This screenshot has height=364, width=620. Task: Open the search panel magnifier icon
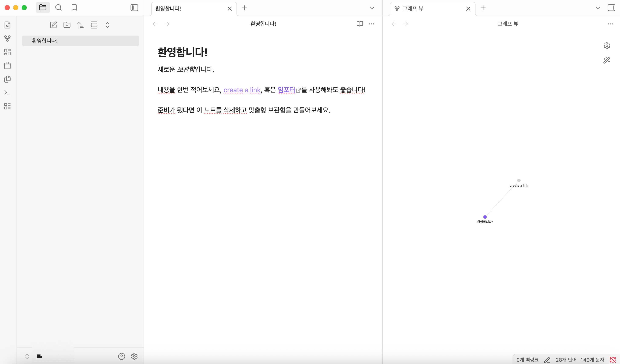tap(58, 8)
